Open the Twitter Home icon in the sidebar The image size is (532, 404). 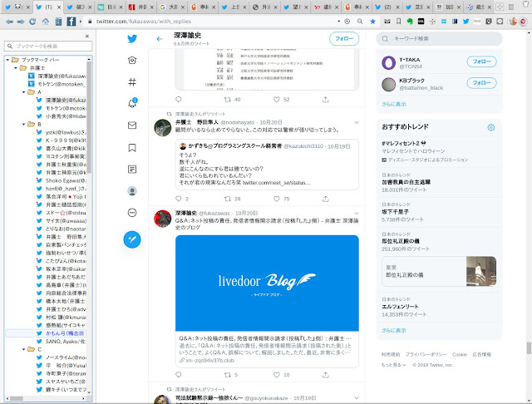[x=132, y=61]
